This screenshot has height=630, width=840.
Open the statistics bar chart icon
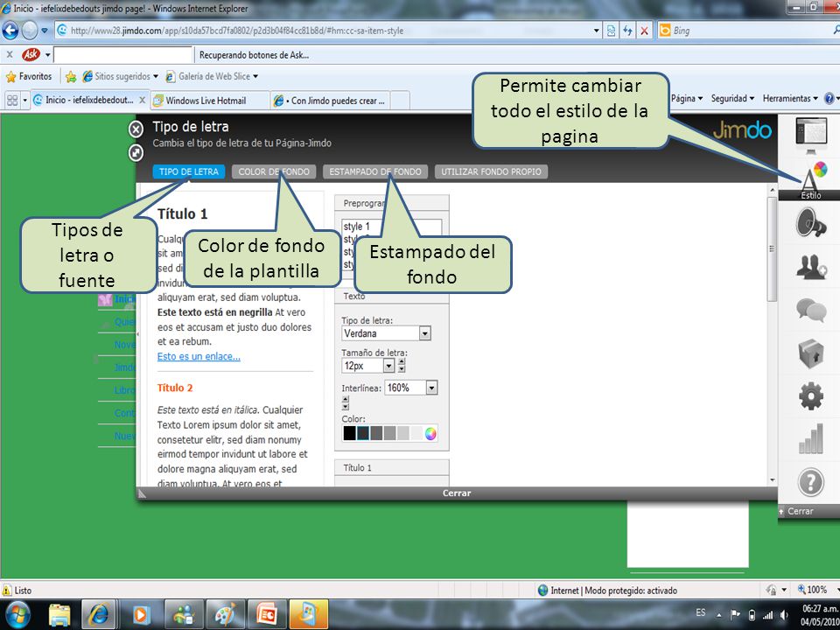coord(810,439)
